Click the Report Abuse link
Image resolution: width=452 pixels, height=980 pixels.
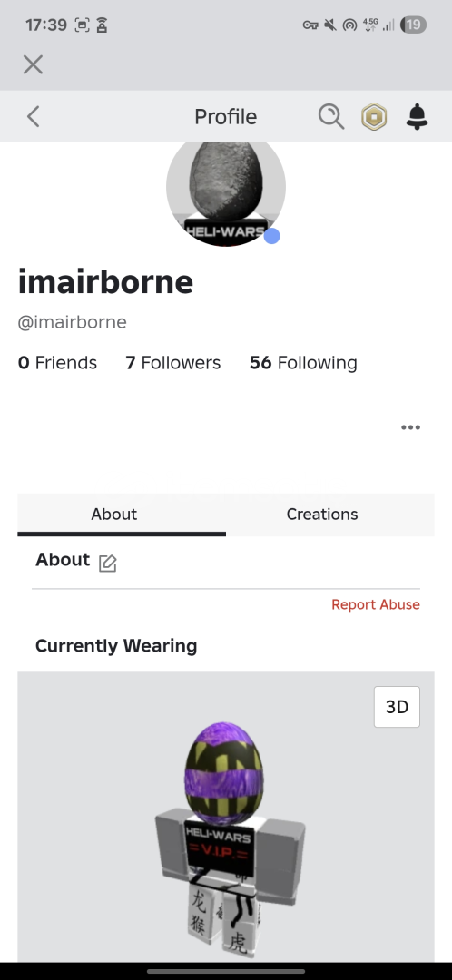[376, 604]
